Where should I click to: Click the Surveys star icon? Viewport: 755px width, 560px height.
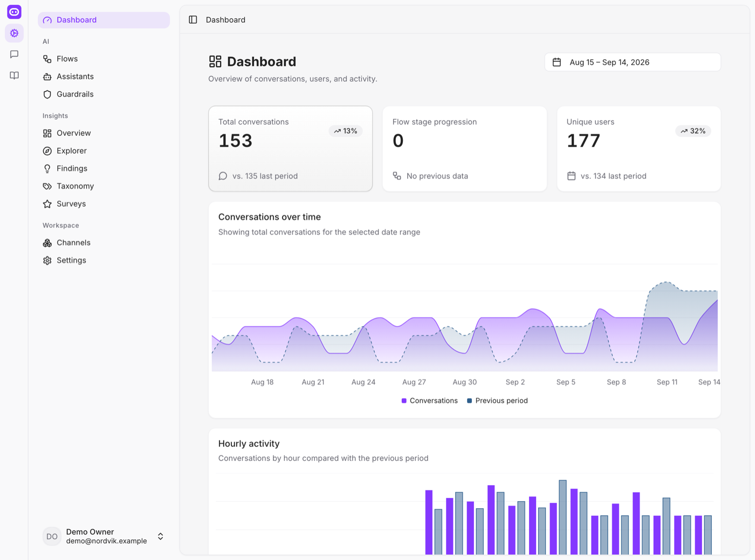(x=47, y=204)
